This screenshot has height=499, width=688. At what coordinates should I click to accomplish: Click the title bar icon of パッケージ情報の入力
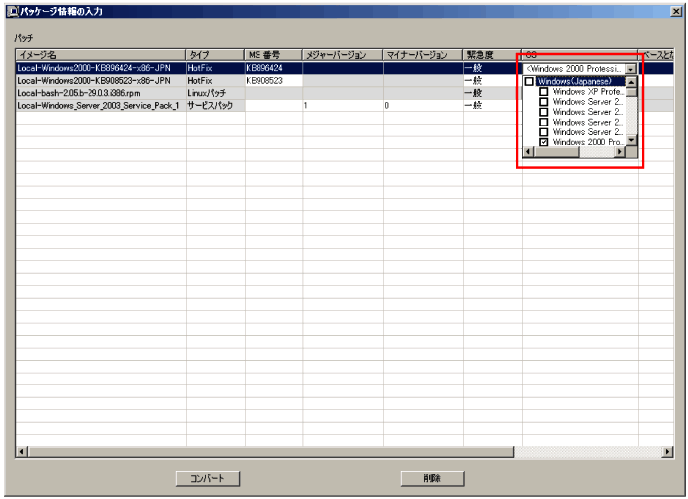13,11
